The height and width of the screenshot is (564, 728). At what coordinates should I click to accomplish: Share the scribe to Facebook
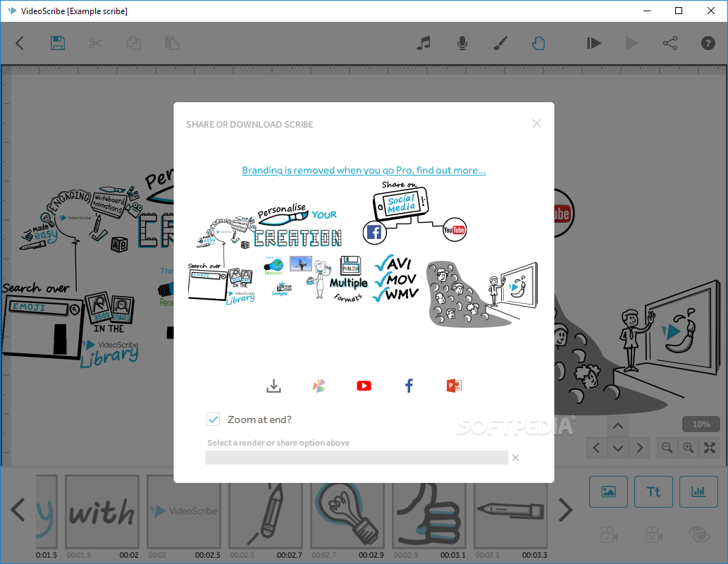[409, 386]
